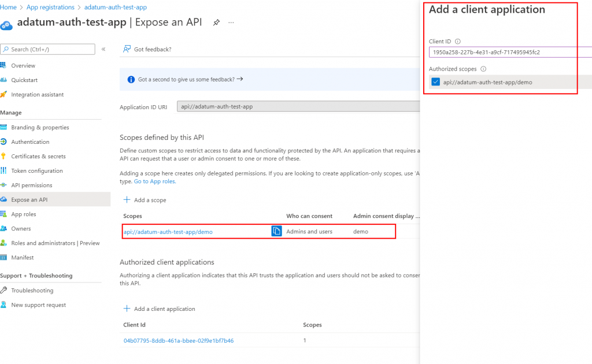Screen dimensions: 592x364
Task: Click the Who can consent column header
Action: 309,216
